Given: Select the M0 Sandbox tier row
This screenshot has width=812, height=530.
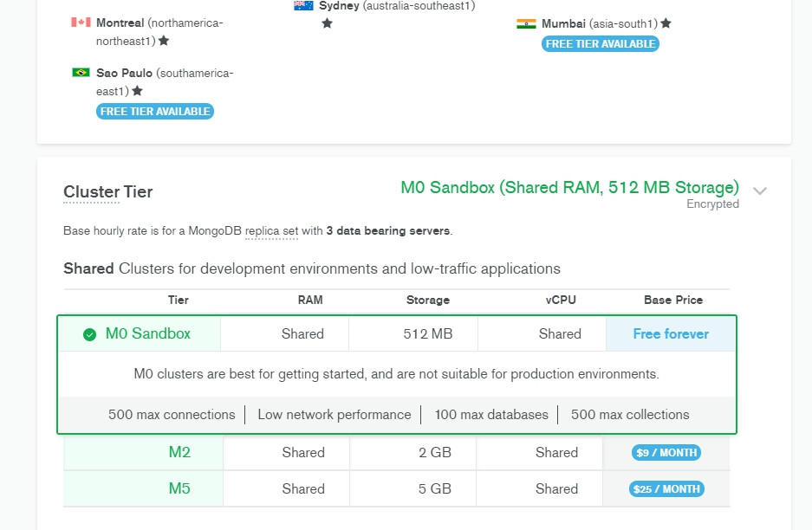Looking at the screenshot, I should click(x=397, y=333).
